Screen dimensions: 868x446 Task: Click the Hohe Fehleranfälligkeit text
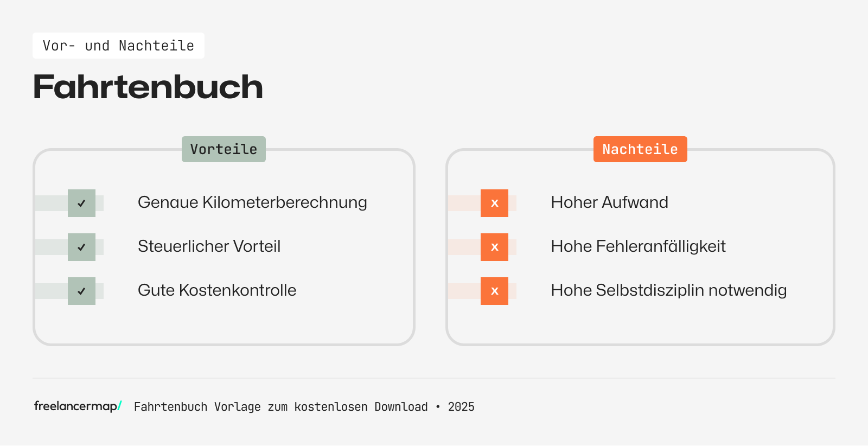[638, 246]
